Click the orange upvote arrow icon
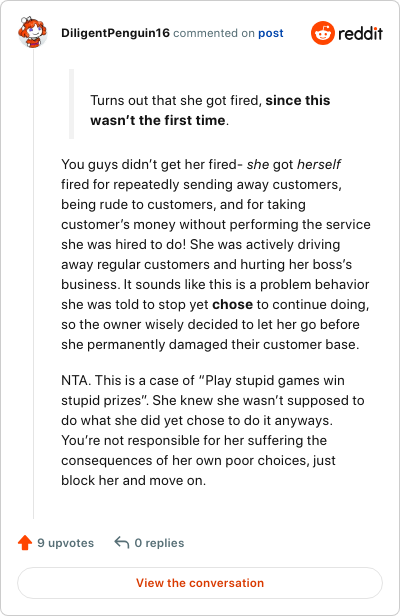Image resolution: width=400 pixels, height=616 pixels. click(x=25, y=543)
